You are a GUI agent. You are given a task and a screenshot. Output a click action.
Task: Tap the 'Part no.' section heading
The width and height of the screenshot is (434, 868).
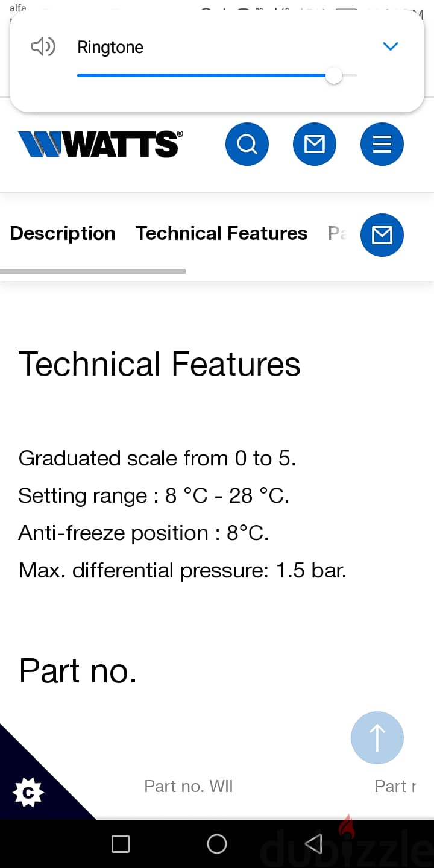pyautogui.click(x=78, y=670)
